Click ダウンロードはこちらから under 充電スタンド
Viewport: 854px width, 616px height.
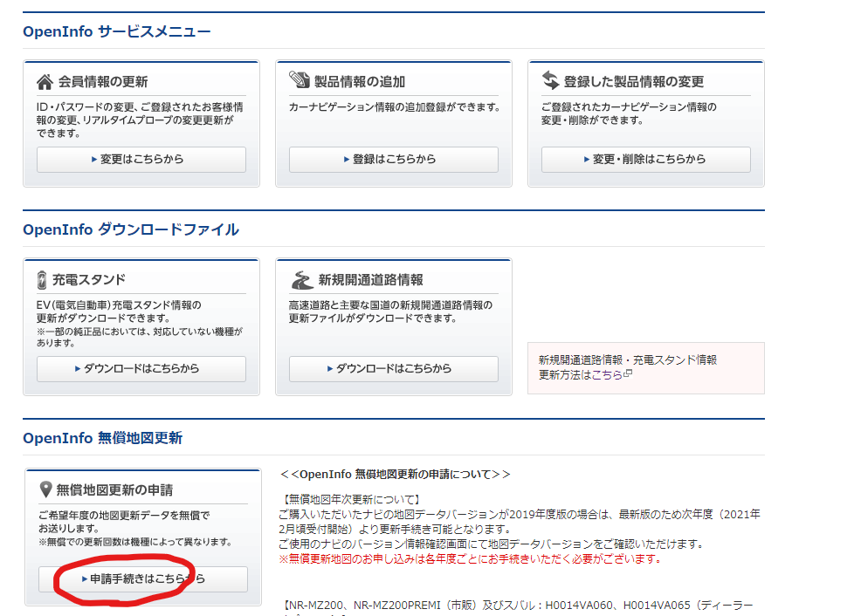[141, 369]
